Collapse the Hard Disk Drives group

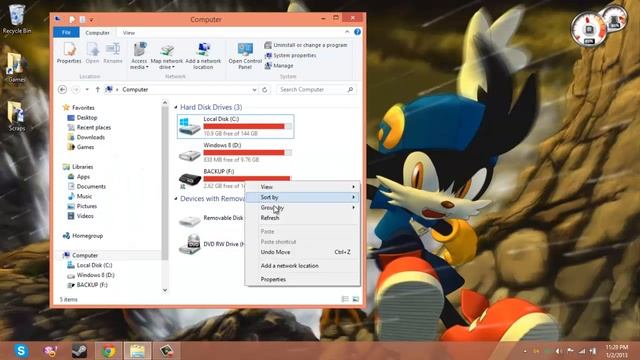(x=176, y=107)
